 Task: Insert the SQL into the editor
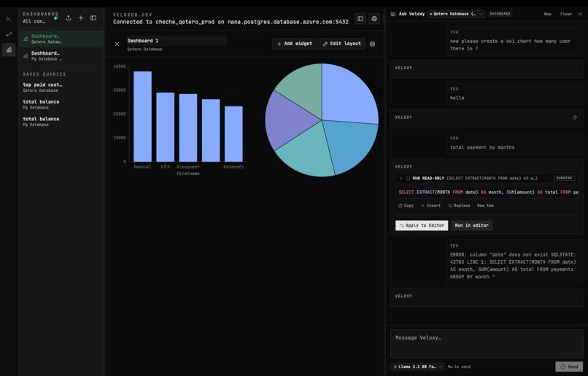430,205
